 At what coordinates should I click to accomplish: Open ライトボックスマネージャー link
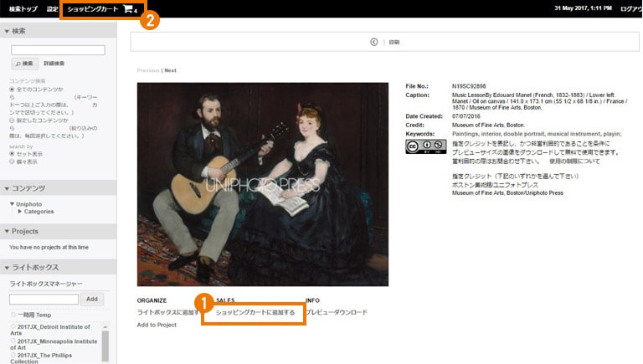[x=46, y=284]
